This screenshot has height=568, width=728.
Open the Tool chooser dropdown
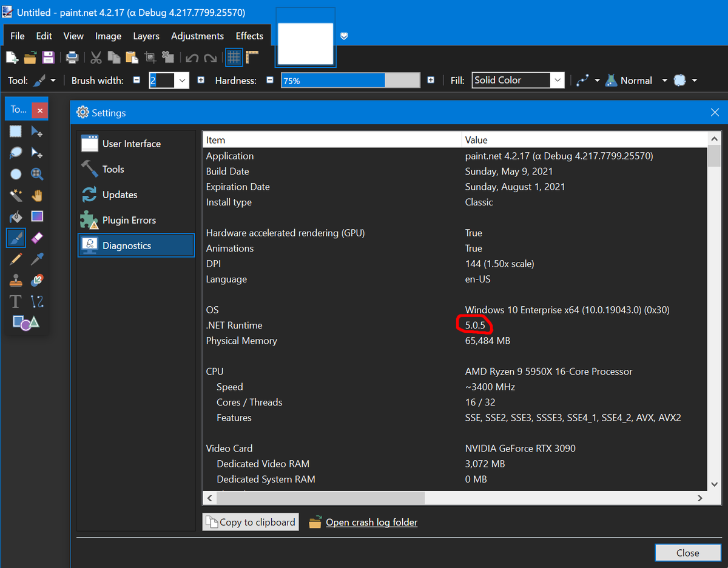tap(44, 80)
